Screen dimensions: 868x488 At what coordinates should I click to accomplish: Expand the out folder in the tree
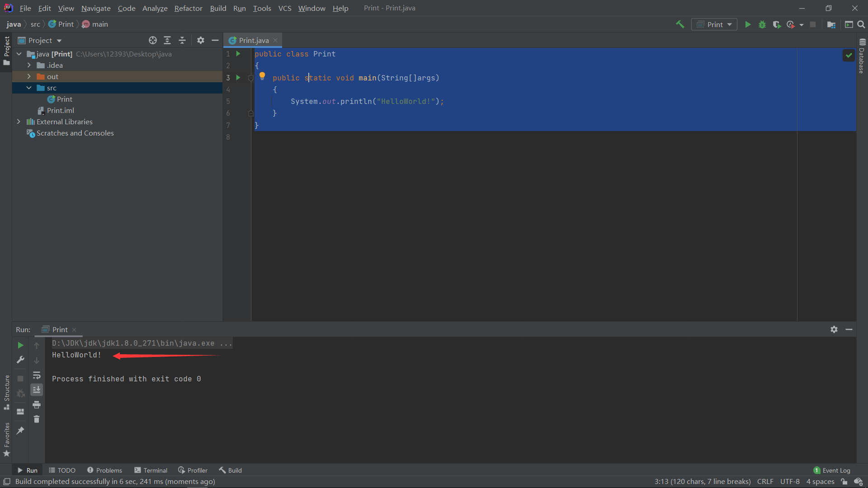pos(29,76)
